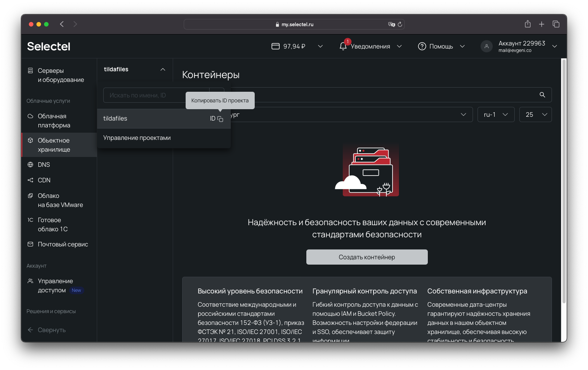
Task: Click the 1C cloud icon
Action: tap(30, 220)
